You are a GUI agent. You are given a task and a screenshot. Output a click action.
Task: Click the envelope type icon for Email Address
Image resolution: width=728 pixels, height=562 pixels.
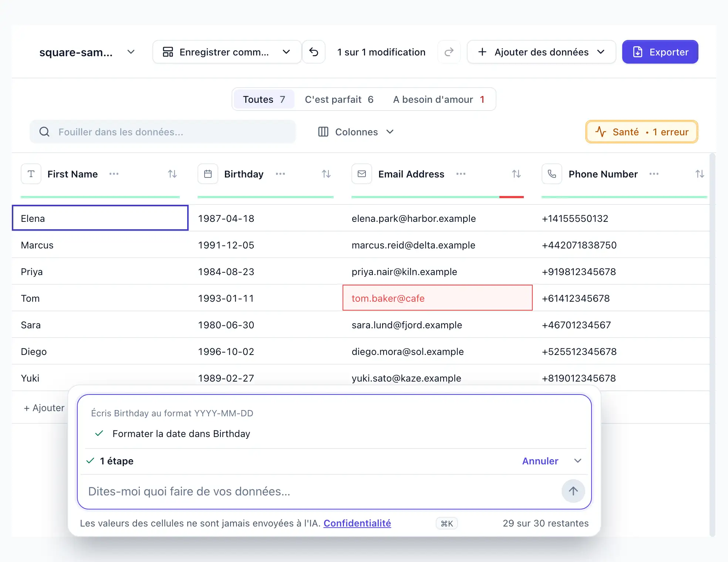point(362,174)
